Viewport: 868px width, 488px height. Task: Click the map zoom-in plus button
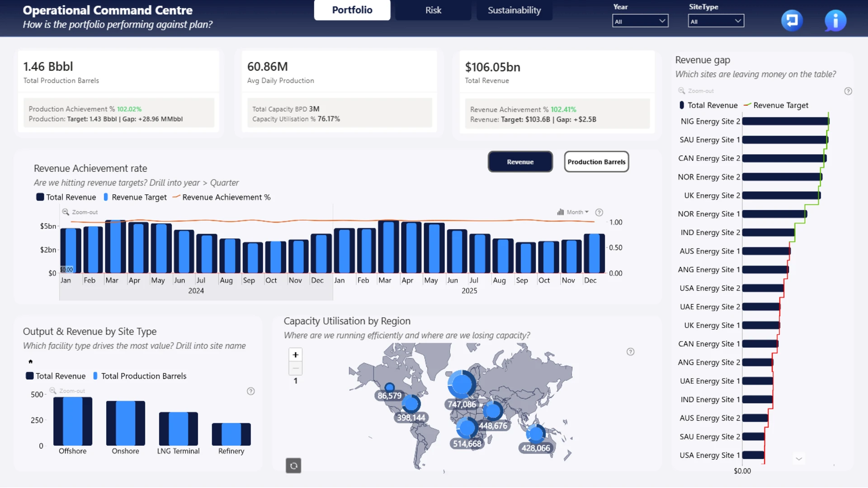pos(295,355)
